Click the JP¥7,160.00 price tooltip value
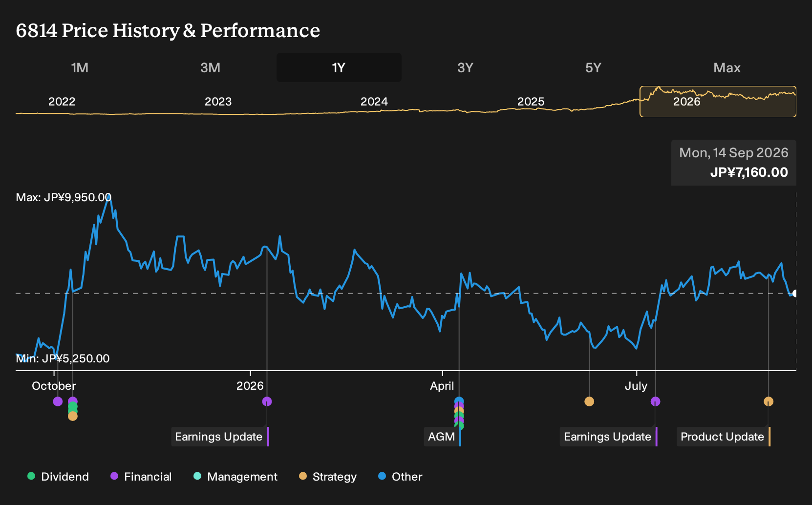The height and width of the screenshot is (505, 812). coord(749,172)
